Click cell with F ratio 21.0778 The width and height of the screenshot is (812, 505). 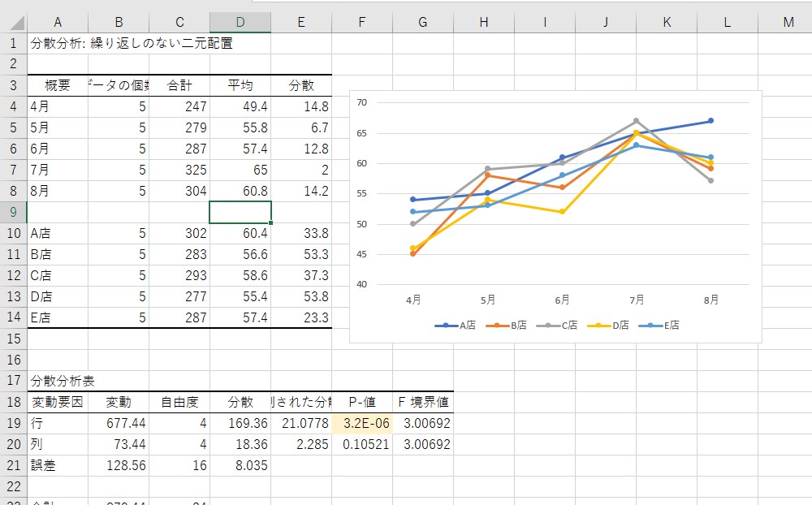301,423
